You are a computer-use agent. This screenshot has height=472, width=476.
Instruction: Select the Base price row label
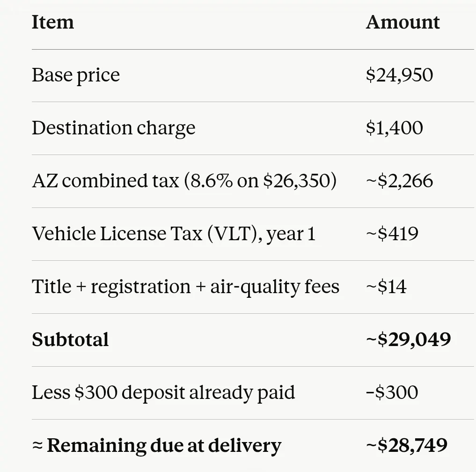click(76, 75)
